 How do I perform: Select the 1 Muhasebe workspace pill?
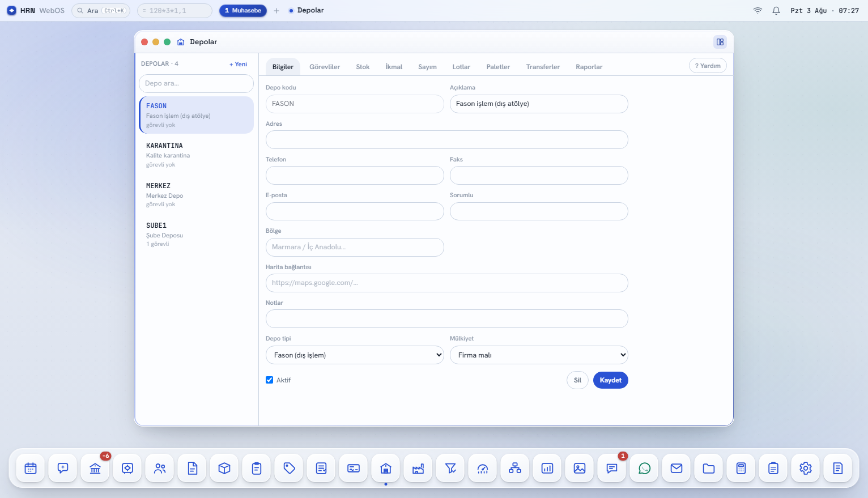pyautogui.click(x=243, y=10)
